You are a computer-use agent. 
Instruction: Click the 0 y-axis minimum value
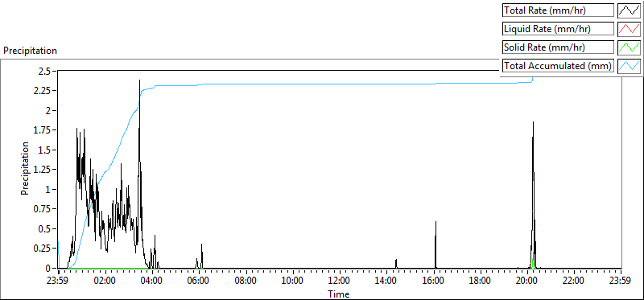[48, 268]
